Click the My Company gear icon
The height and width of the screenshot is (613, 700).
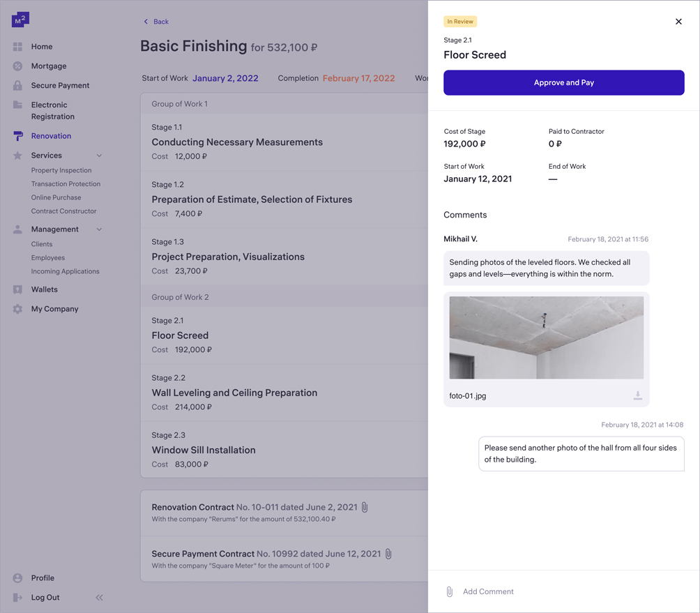[18, 309]
